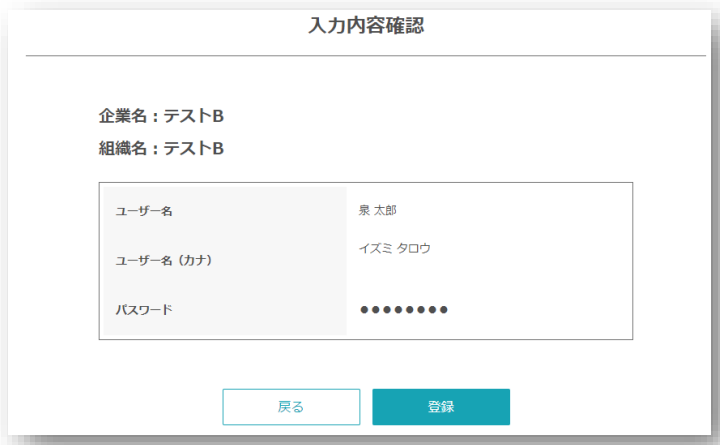Click the middle of the masked password

coord(404,309)
